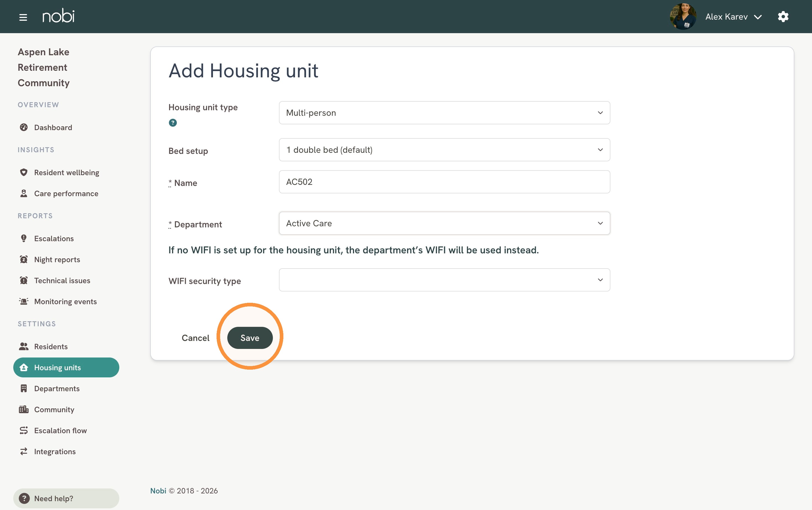Click the Community buildings icon

[23, 409]
